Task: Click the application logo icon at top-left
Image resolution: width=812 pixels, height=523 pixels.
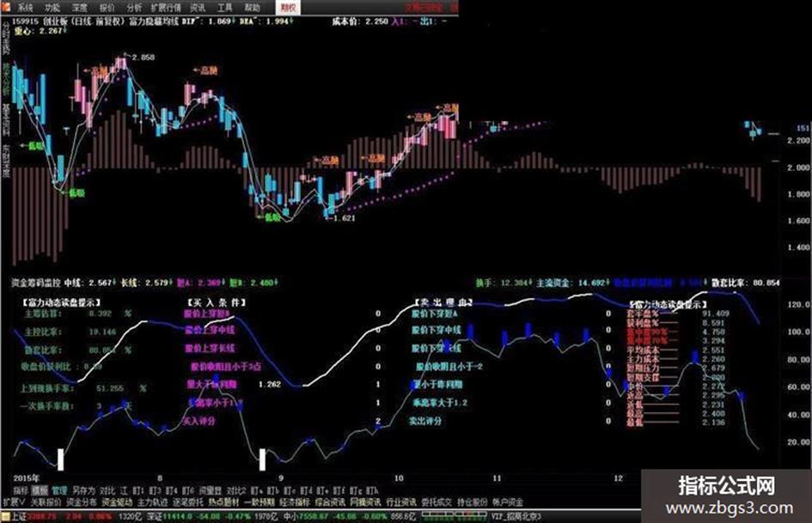Action: click(x=6, y=7)
